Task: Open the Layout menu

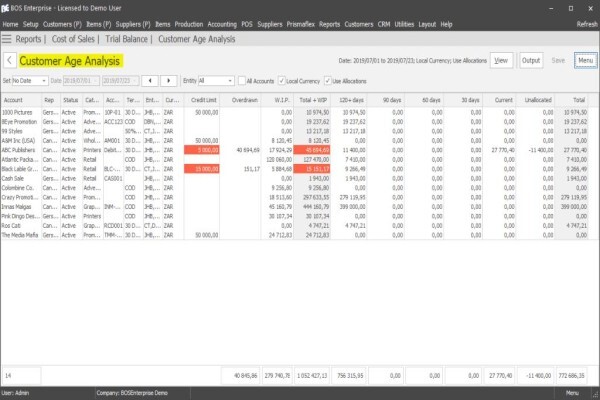Action: pos(427,24)
